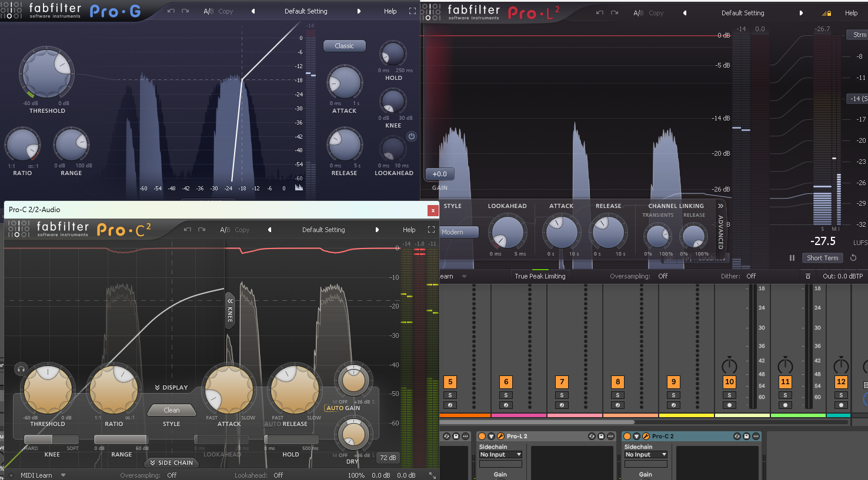Expand the Side Chain section in Pro-C 2

(171, 462)
